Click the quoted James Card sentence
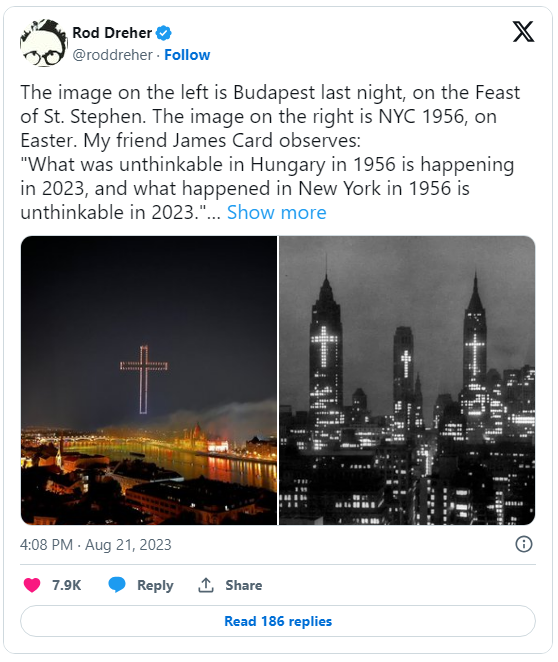The height and width of the screenshot is (662, 558). [267, 188]
